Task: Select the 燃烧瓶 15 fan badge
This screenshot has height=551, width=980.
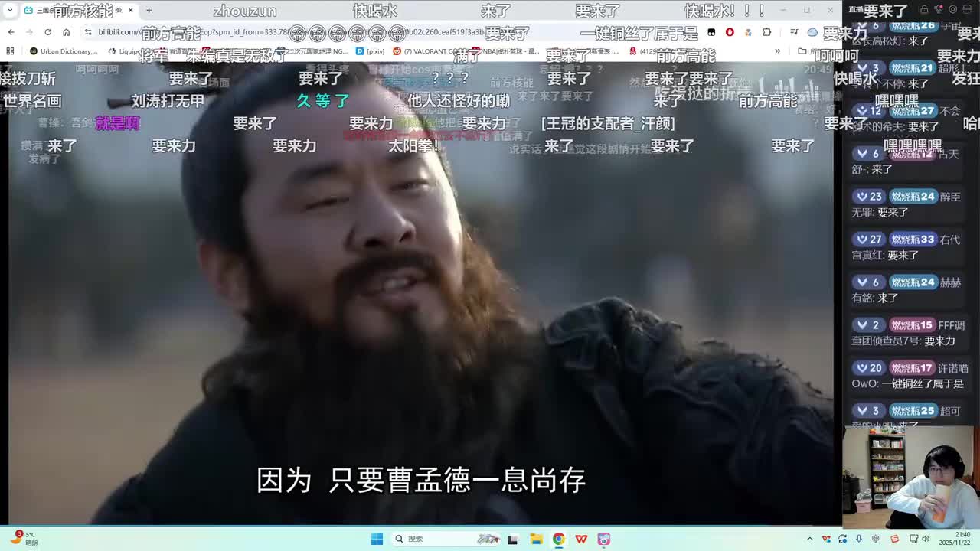Action: pos(912,325)
